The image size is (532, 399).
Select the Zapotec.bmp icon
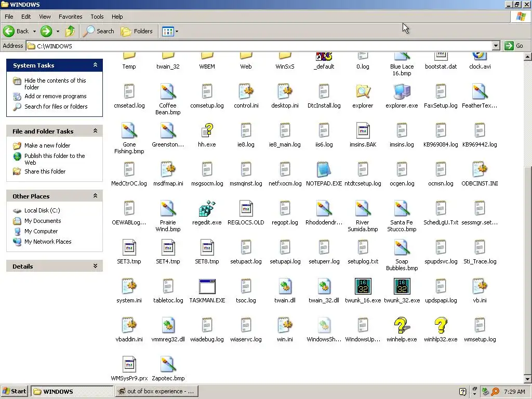[168, 364]
